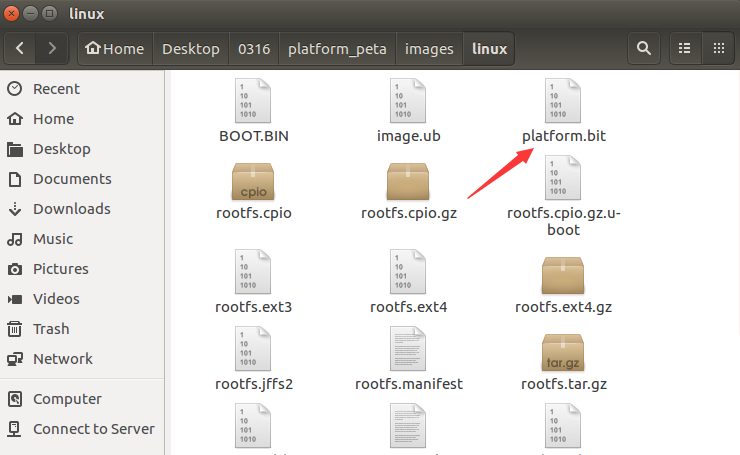
Task: Select the rootfs.jffs2 file icon
Action: (x=253, y=349)
